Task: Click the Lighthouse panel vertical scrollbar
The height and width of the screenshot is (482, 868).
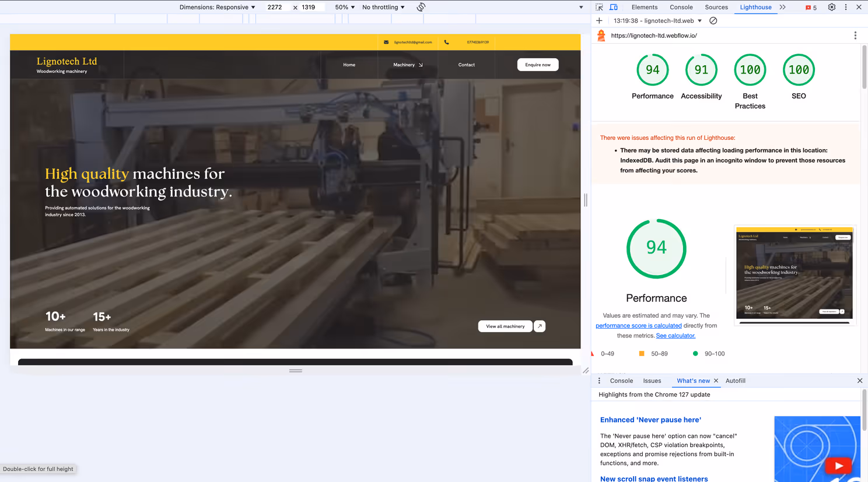Action: coord(864,67)
